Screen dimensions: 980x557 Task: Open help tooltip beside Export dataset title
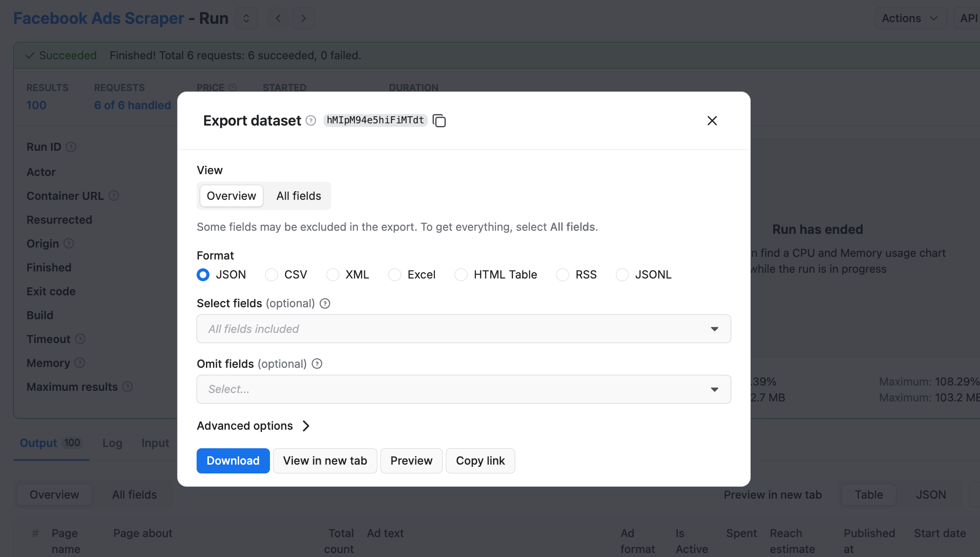(311, 121)
